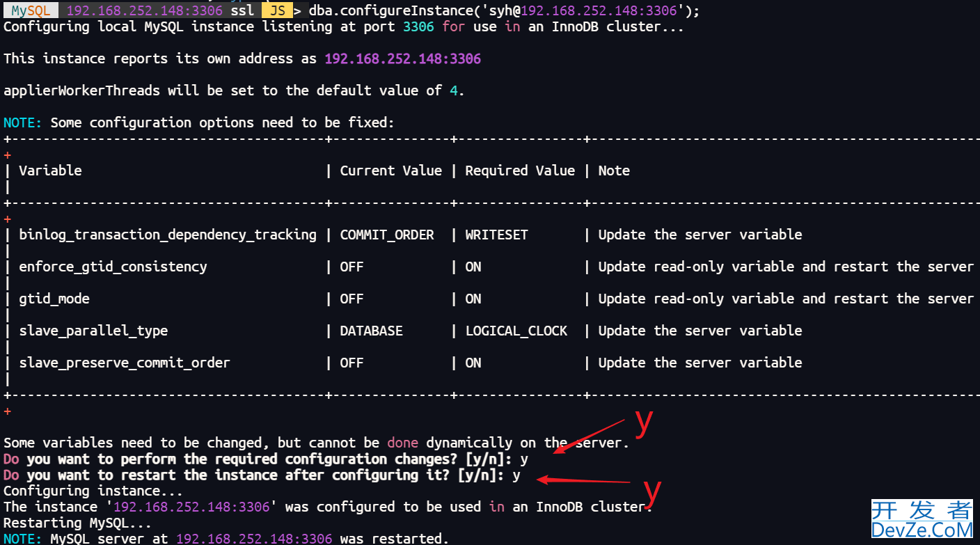Click the applierWorkerThreads line
Screen dimensions: 980x545
point(234,90)
